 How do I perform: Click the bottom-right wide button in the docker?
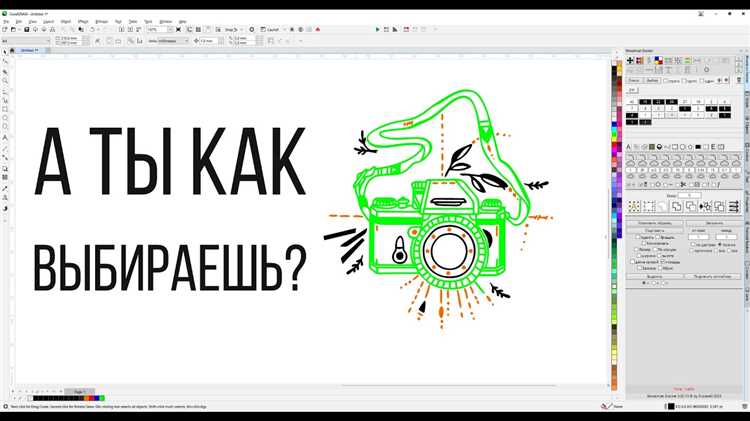click(x=713, y=276)
